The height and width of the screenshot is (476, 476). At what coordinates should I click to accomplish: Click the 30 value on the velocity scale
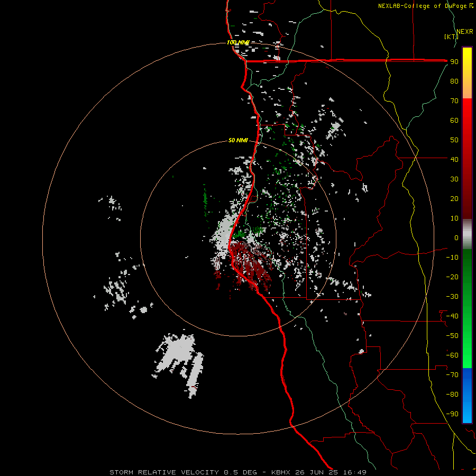coord(454,179)
